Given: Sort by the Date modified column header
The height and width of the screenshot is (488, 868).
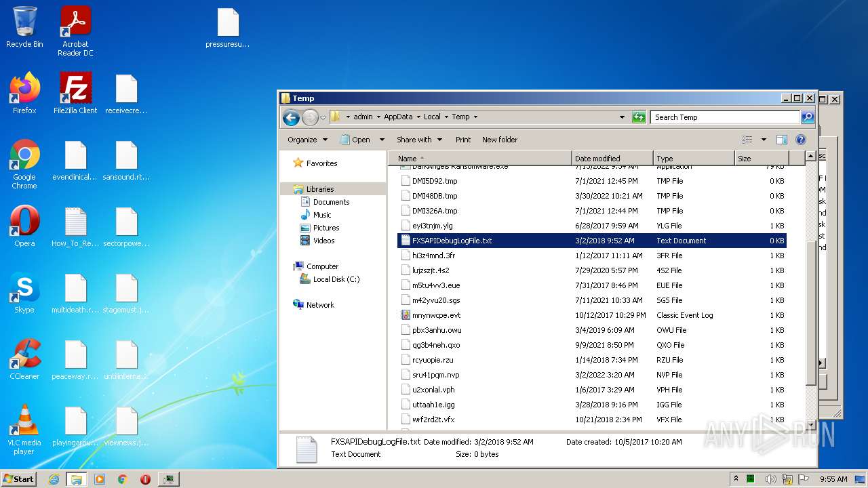Looking at the screenshot, I should tap(613, 159).
